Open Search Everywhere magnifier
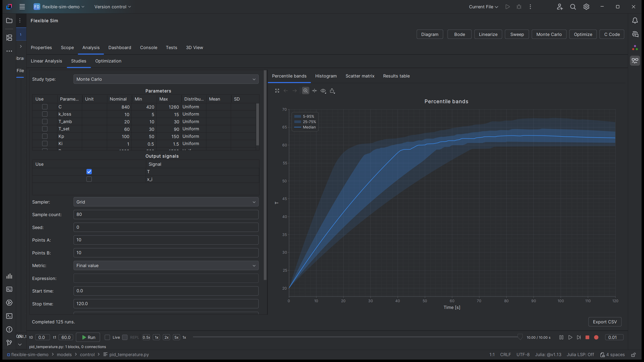 click(x=573, y=7)
